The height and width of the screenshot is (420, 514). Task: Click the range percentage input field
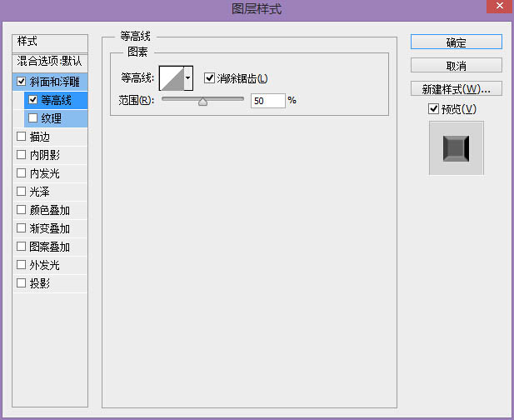[267, 101]
